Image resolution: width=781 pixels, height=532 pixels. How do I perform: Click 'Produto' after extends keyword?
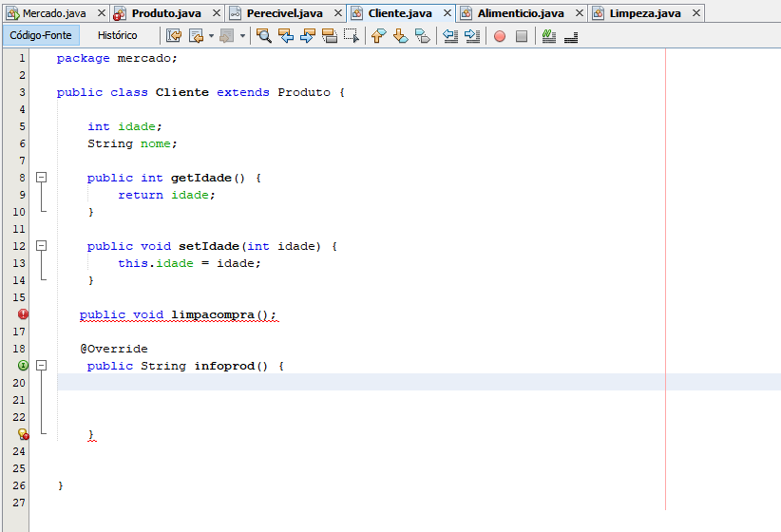click(304, 92)
